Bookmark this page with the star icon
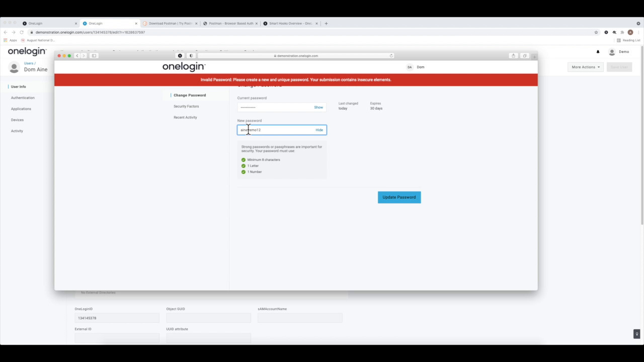Screen dimensions: 644x362 (596, 32)
